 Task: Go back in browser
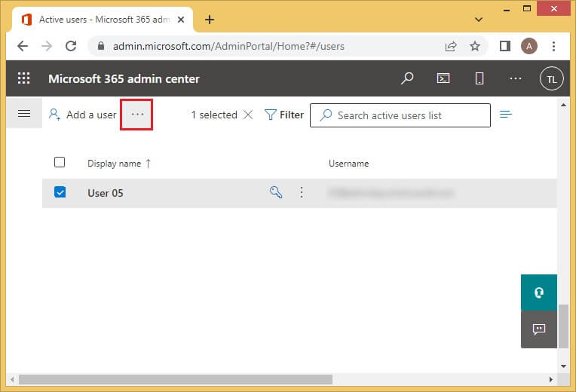[23, 46]
